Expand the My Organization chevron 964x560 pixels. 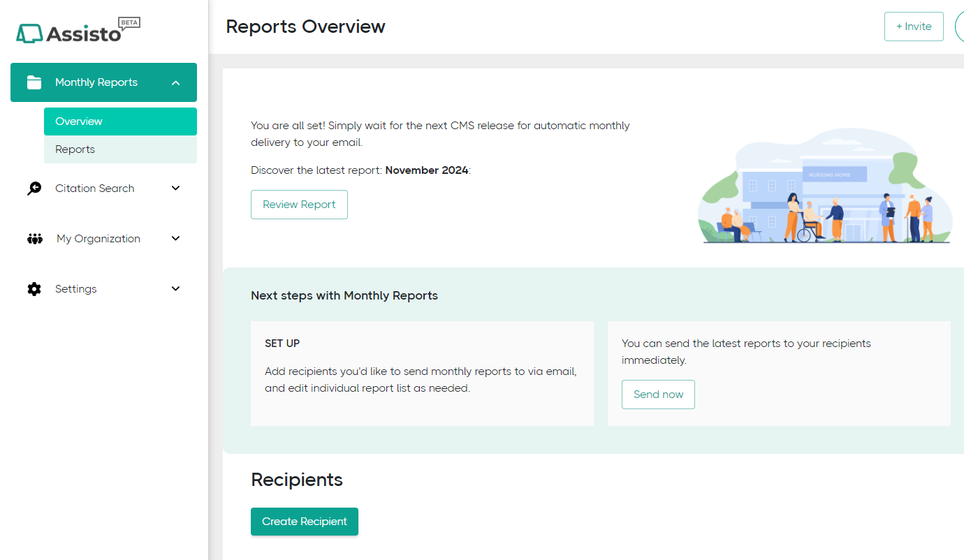coord(176,239)
